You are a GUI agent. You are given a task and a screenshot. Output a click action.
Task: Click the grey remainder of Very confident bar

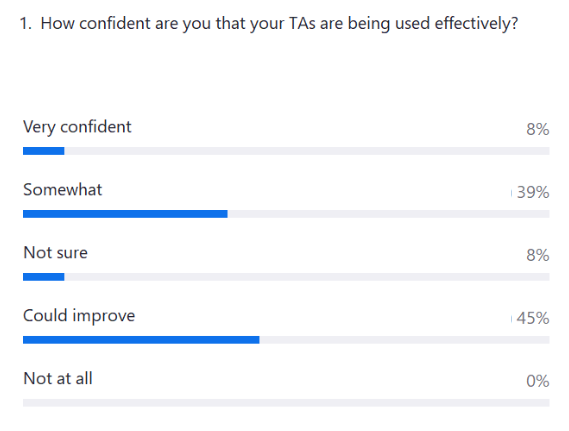307,151
